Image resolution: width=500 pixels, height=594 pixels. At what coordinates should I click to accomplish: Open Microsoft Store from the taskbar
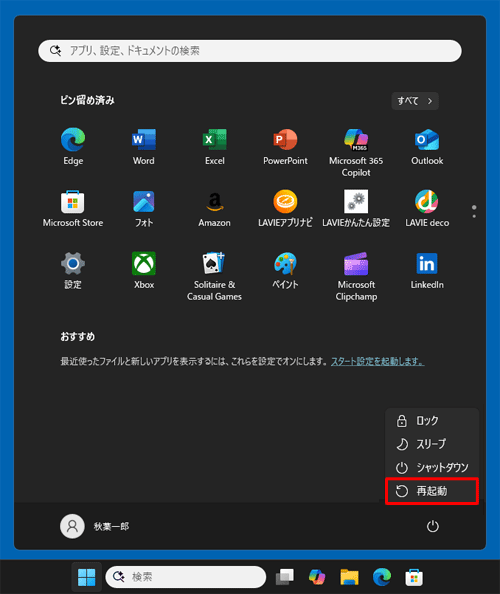pyautogui.click(x=414, y=577)
